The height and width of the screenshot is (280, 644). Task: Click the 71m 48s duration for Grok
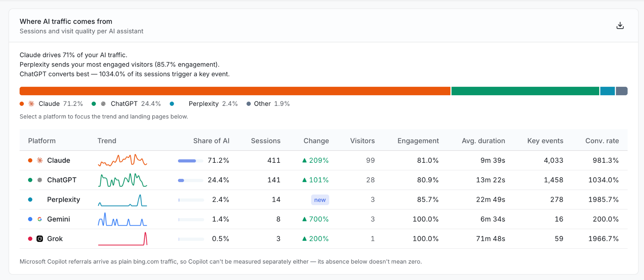tap(491, 239)
